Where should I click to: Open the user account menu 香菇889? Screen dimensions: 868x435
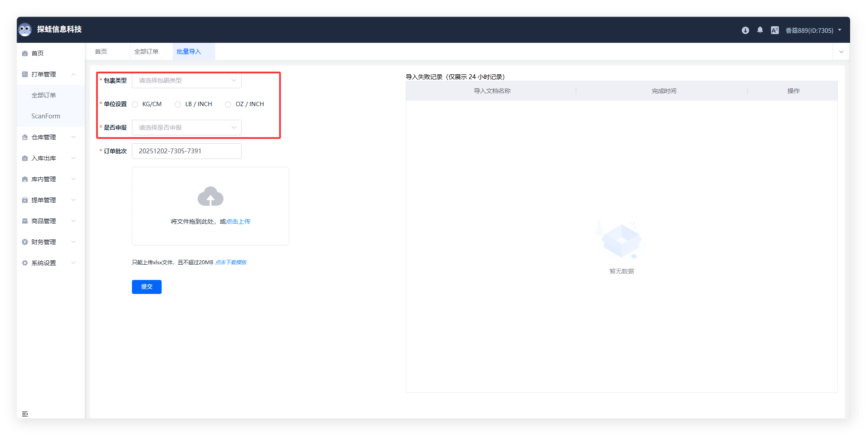813,31
